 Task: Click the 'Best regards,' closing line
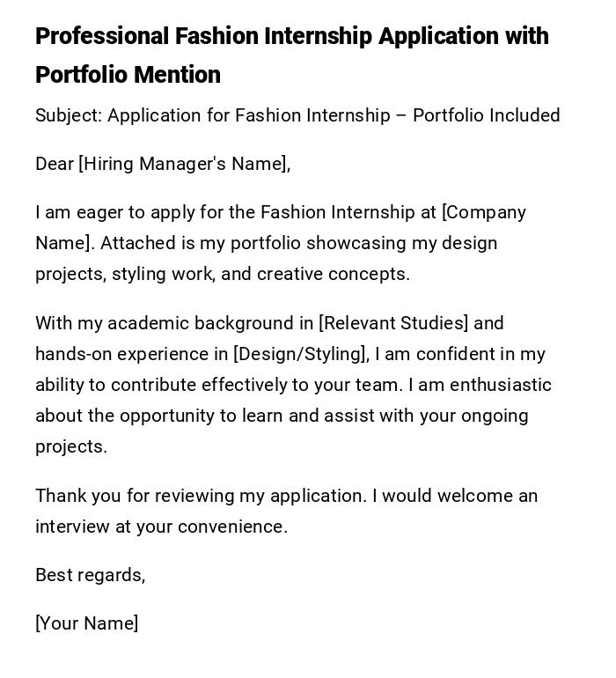click(90, 575)
